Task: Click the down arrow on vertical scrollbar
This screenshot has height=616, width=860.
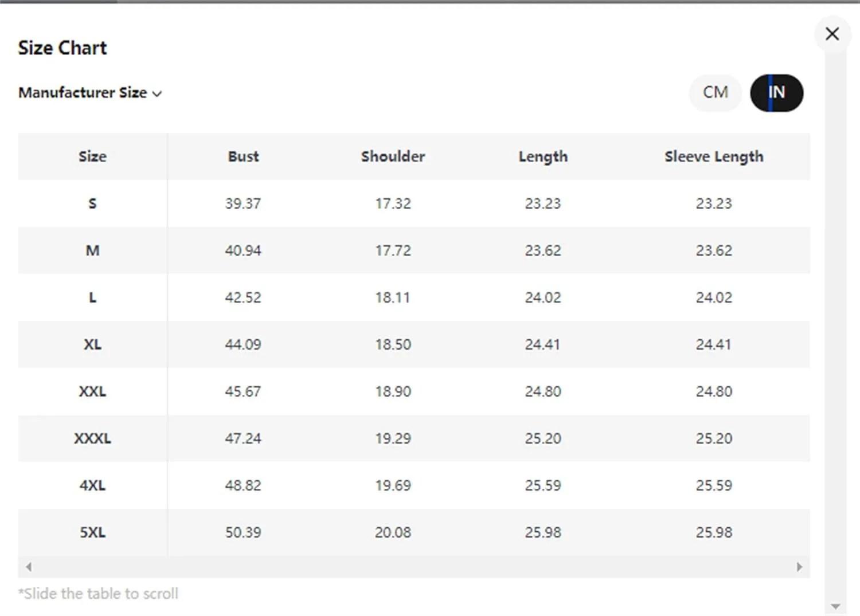Action: (835, 606)
